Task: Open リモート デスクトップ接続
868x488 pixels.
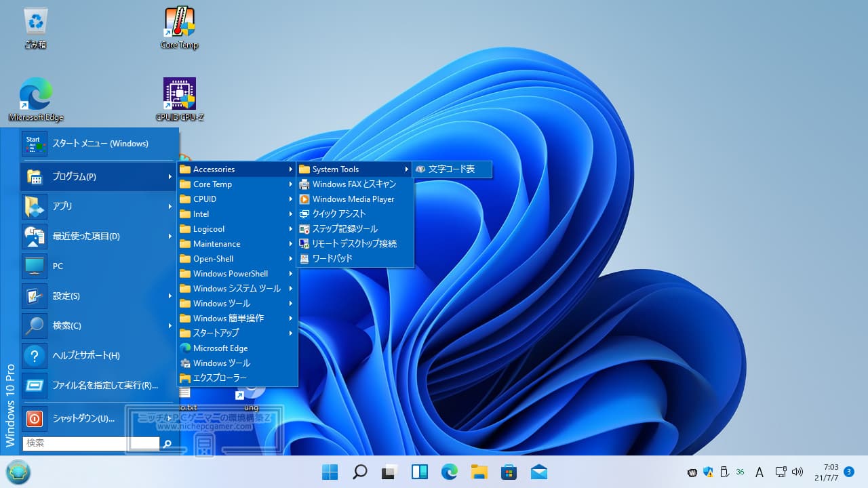Action: tap(355, 243)
